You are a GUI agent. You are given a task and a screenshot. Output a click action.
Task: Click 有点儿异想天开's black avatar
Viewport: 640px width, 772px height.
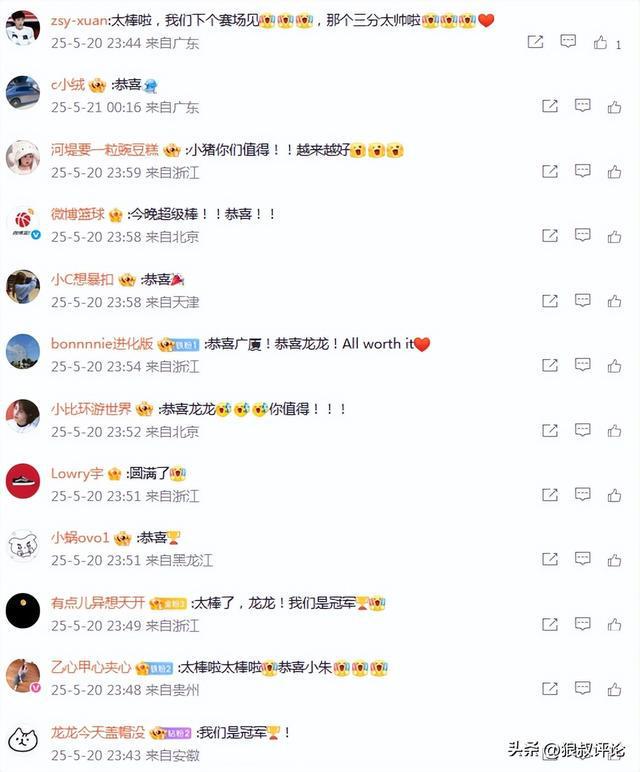click(23, 610)
